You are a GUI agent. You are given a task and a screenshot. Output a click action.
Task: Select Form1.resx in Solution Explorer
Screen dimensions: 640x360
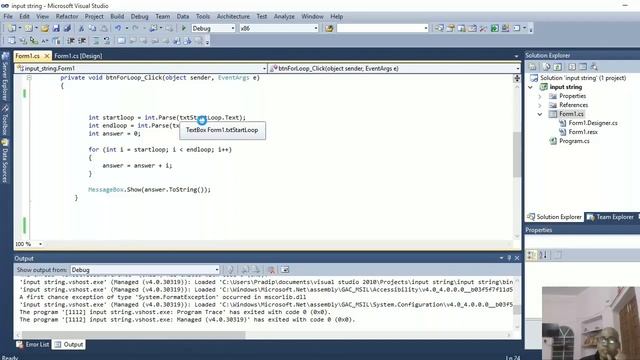coord(583,132)
